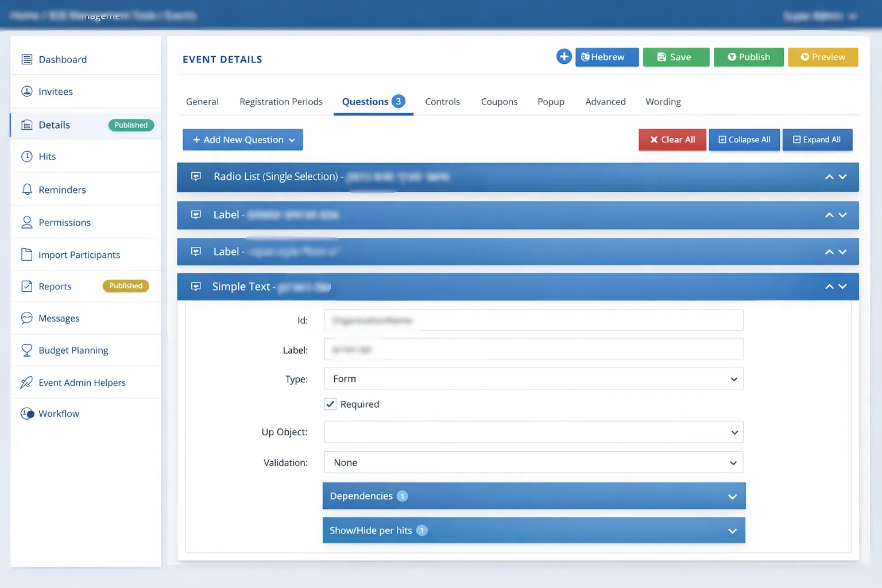This screenshot has width=882, height=588.
Task: Open the Reports checkmark icon
Action: click(26, 286)
